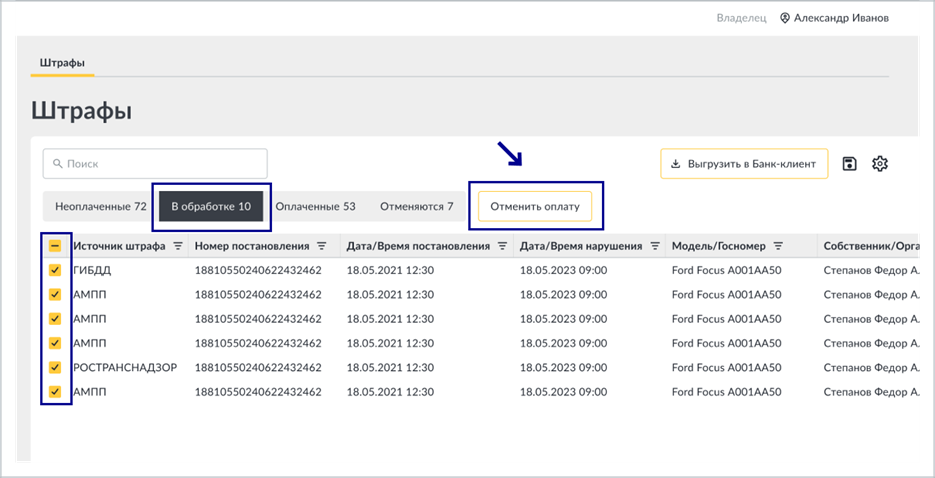Screen dimensions: 935x478
Task: Toggle the select-all header checkbox
Action: pos(55,246)
